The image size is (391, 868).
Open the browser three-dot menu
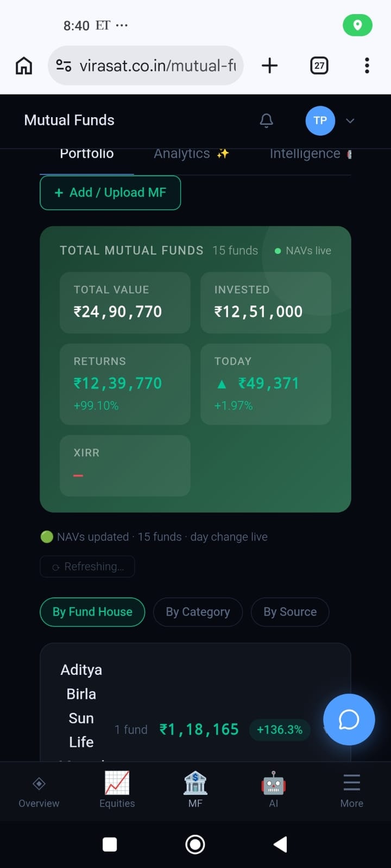point(367,66)
